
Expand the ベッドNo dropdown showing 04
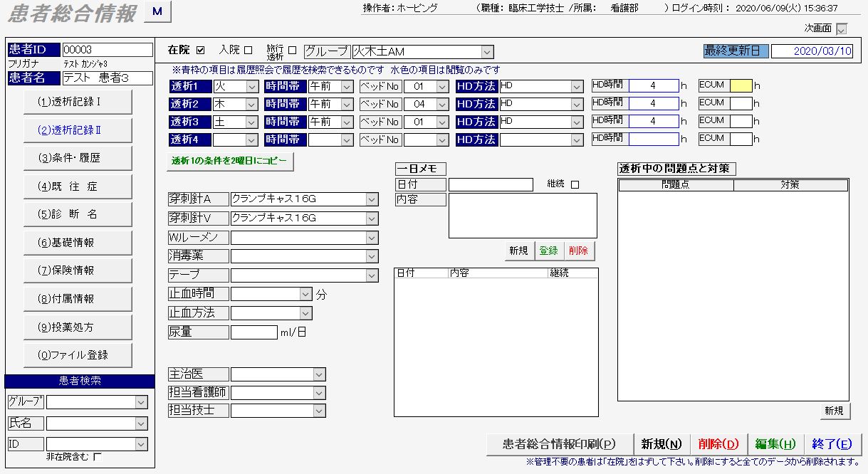[441, 104]
